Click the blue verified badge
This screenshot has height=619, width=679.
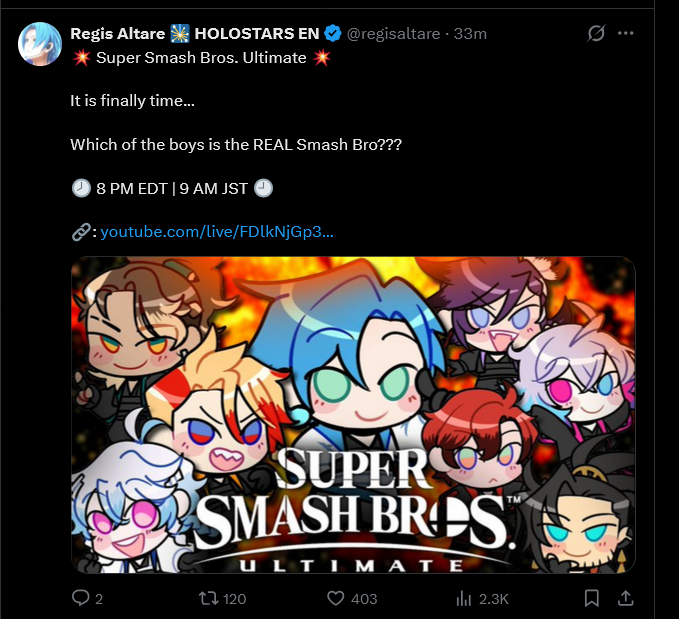click(x=333, y=33)
